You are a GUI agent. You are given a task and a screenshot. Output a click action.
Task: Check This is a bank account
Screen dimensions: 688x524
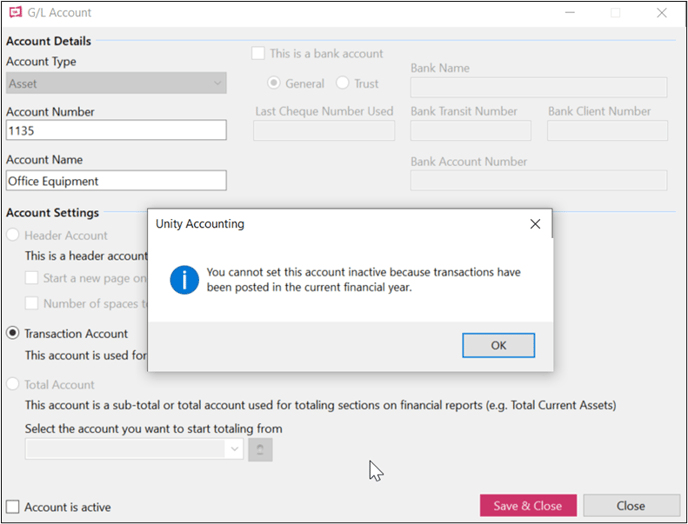pos(258,53)
